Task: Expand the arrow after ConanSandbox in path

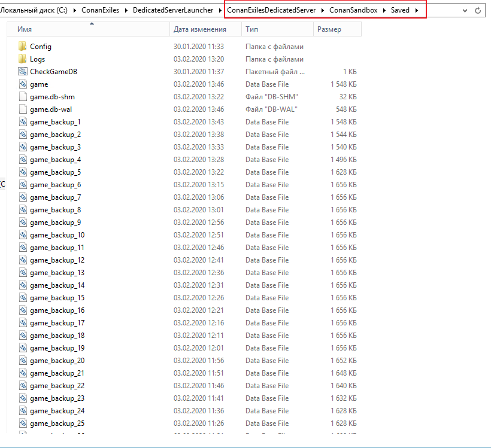Action: pos(384,10)
